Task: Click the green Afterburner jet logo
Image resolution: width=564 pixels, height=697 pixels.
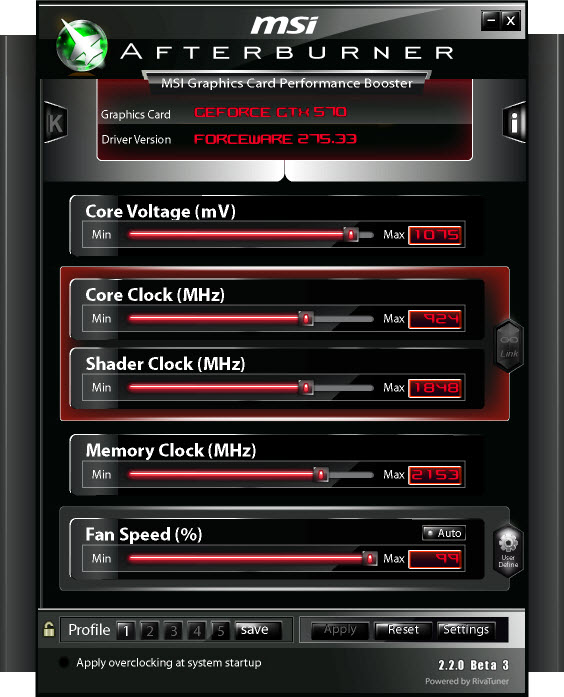Action: pyautogui.click(x=82, y=46)
